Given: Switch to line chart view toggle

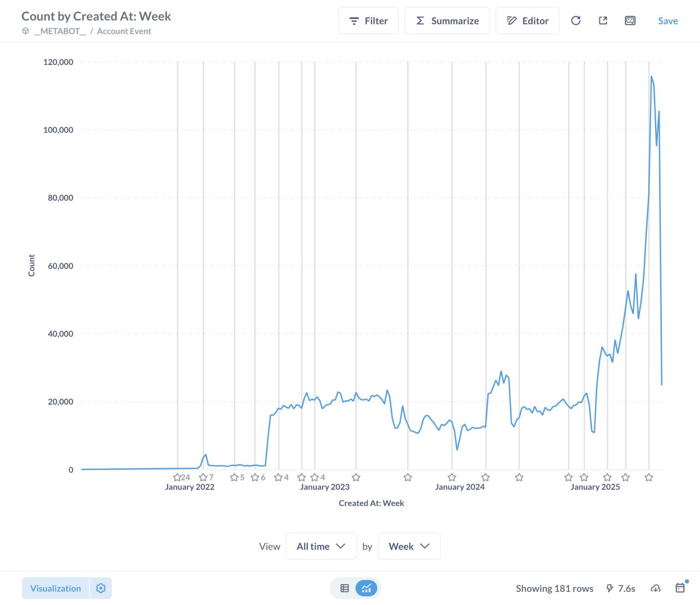Looking at the screenshot, I should point(366,588).
